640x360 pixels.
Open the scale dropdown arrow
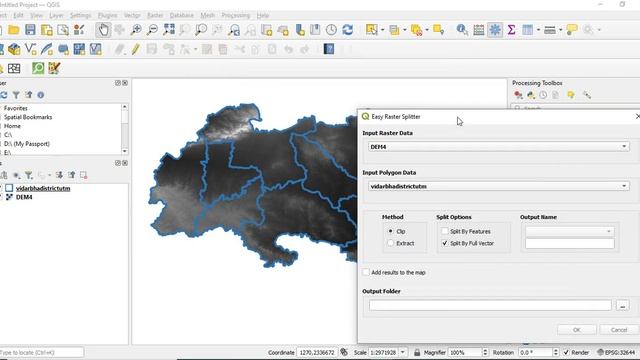click(402, 352)
